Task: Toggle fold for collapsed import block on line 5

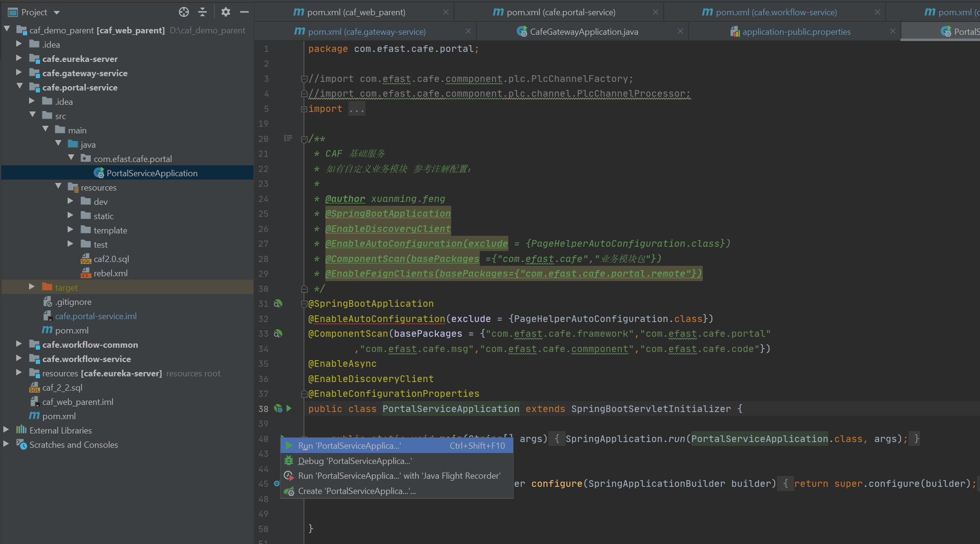Action: tap(304, 109)
